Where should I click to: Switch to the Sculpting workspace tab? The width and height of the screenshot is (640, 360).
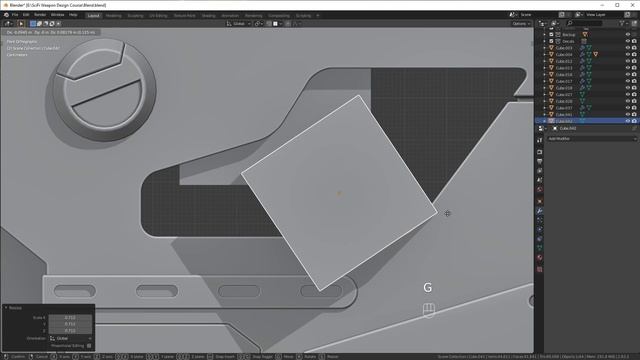pyautogui.click(x=136, y=16)
